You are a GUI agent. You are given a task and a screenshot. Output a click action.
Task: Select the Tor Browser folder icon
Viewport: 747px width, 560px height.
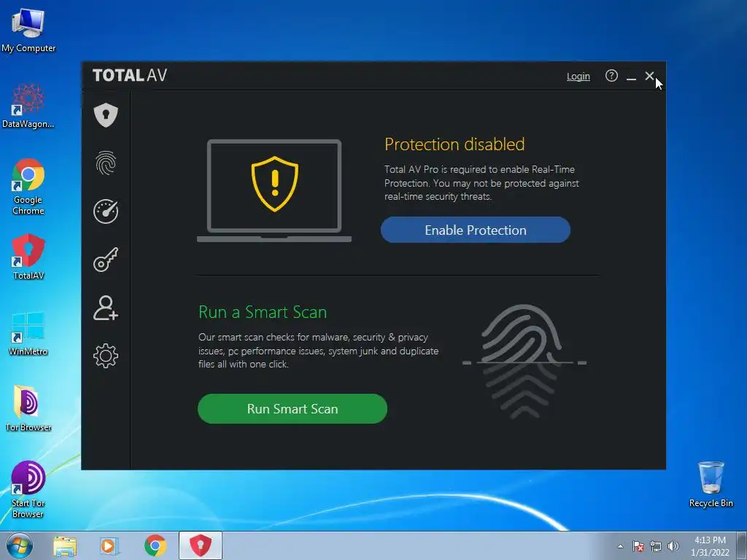(28, 408)
